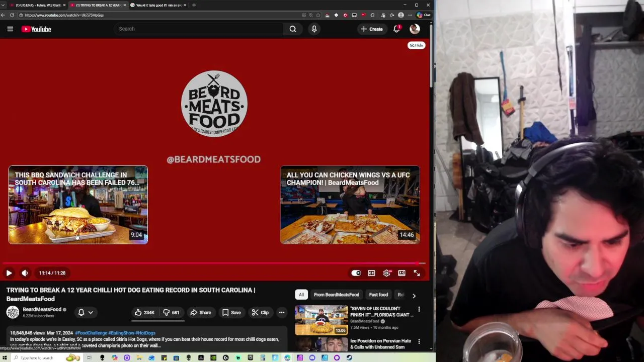Open Task View on the taskbar
Image resolution: width=644 pixels, height=362 pixels.
[x=89, y=357]
